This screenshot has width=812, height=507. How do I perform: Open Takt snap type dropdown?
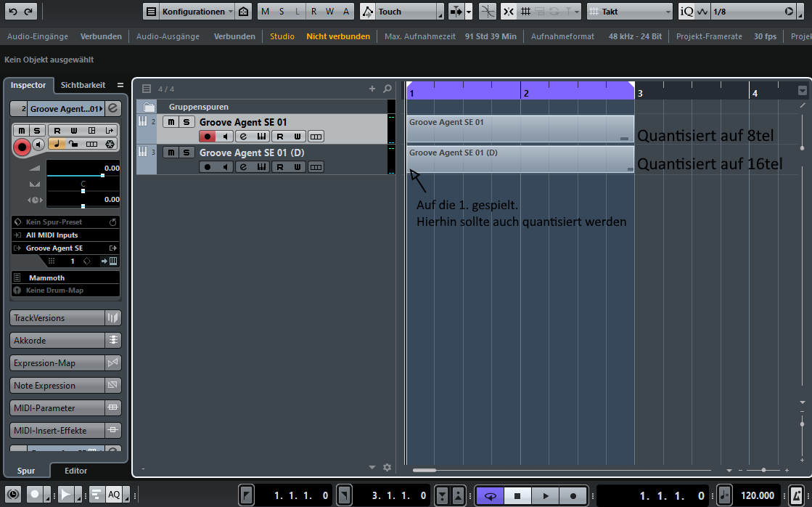point(629,12)
